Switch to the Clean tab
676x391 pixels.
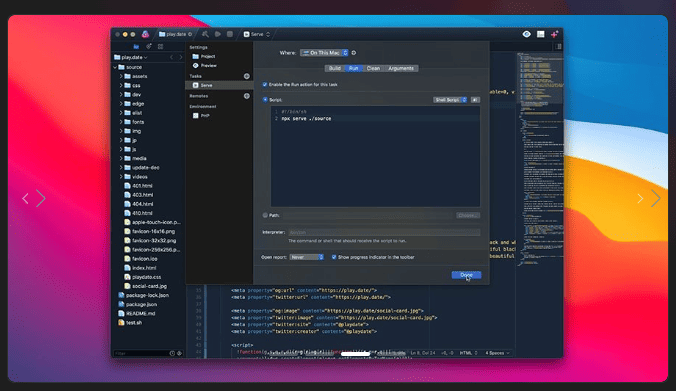coord(373,68)
